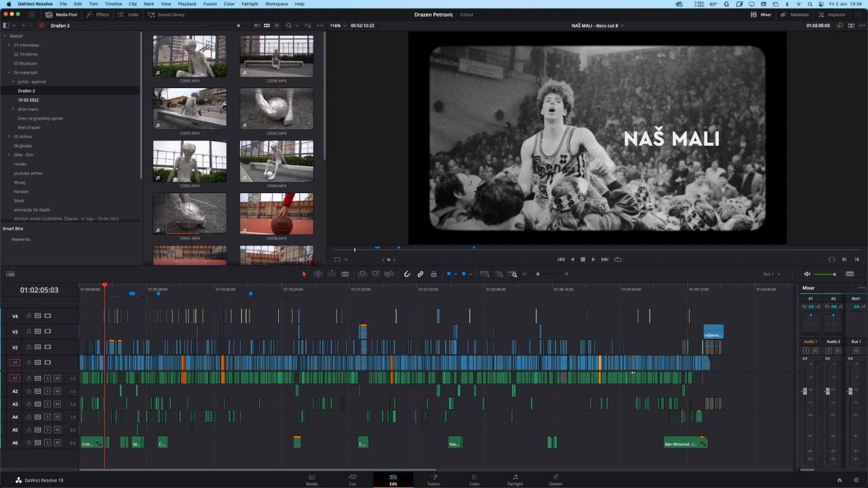
Task: Click the linked selection chain icon
Action: (x=420, y=274)
